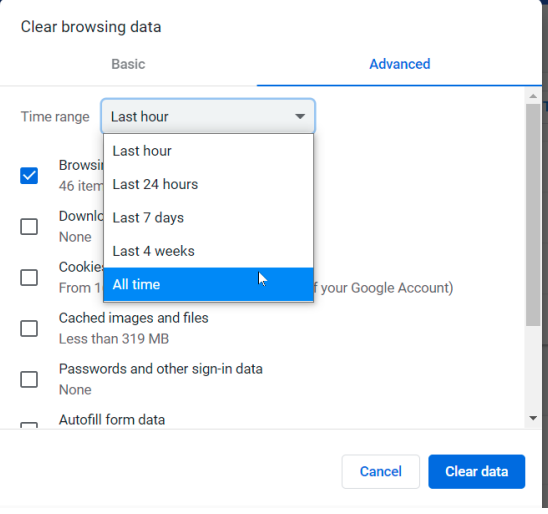
Task: Pick Last 7 days time range
Action: point(208,218)
